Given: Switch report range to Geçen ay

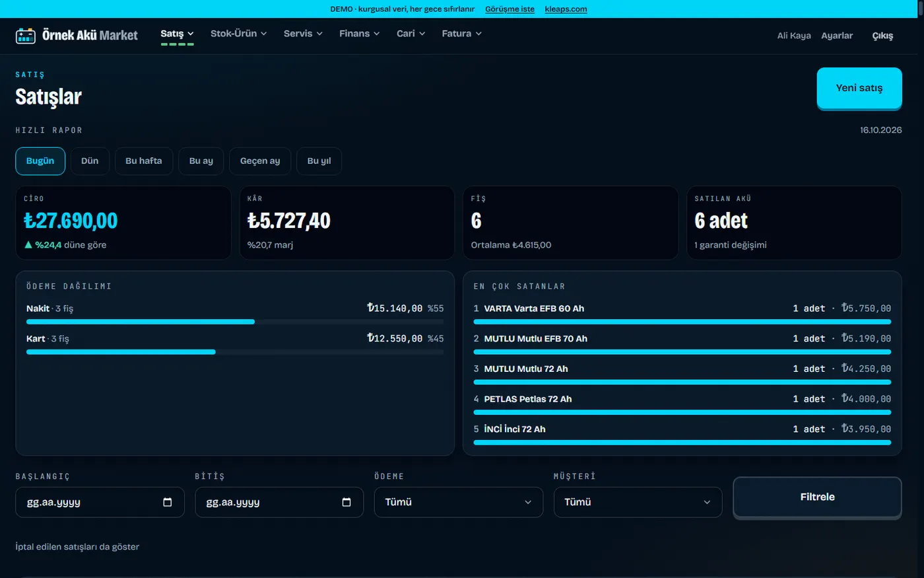Looking at the screenshot, I should point(260,161).
